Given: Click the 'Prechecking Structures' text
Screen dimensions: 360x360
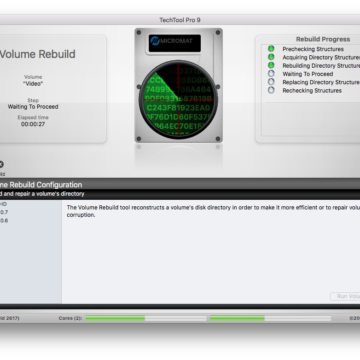Looking at the screenshot, I should point(313,49).
